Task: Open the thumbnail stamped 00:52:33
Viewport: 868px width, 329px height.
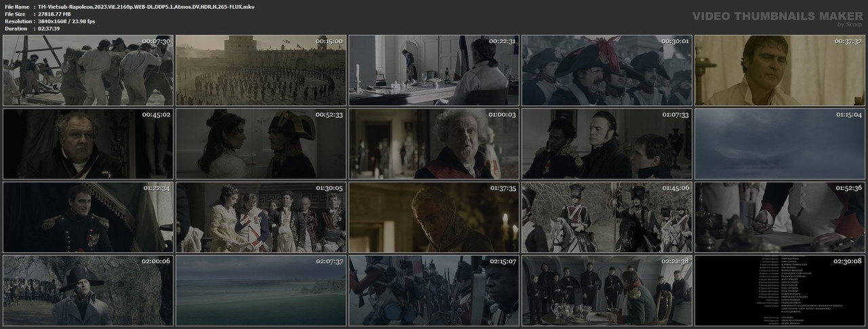Action: pos(261,143)
